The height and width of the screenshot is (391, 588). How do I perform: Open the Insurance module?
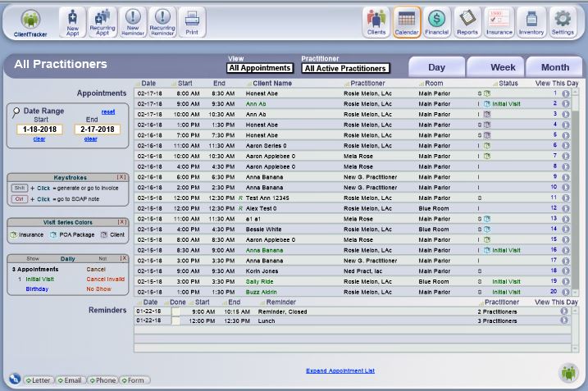[499, 22]
